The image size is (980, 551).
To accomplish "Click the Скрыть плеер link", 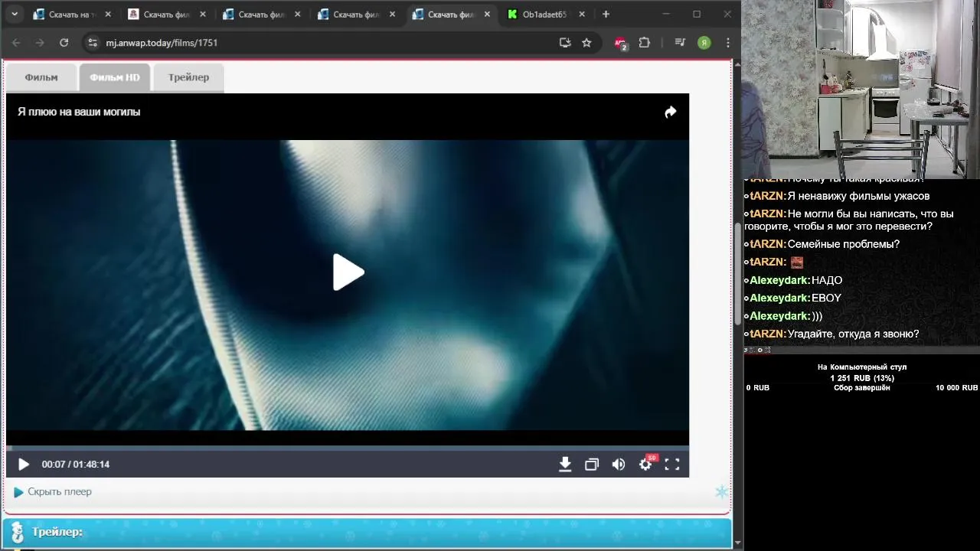I will (x=60, y=492).
